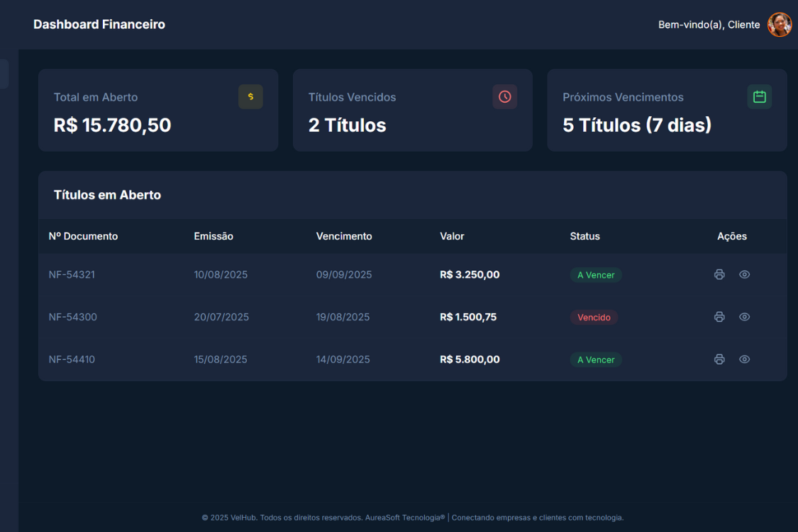Screen dimensions: 798x532
Task: Sort the table by the Vencimento column
Action: 344,235
